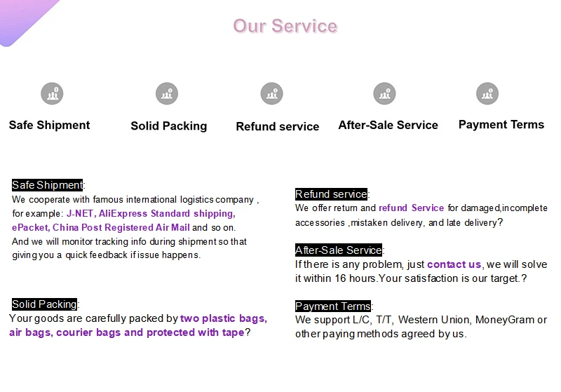Click the icon above Refund service
Screen dimensions: 561x392
[271, 94]
